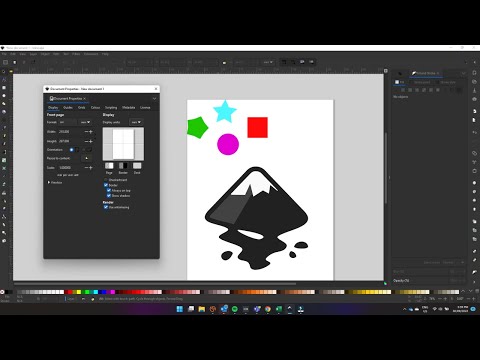Pick the magenta swatch in the palette
Image resolution: width=480 pixels, height=360 pixels.
[113, 292]
